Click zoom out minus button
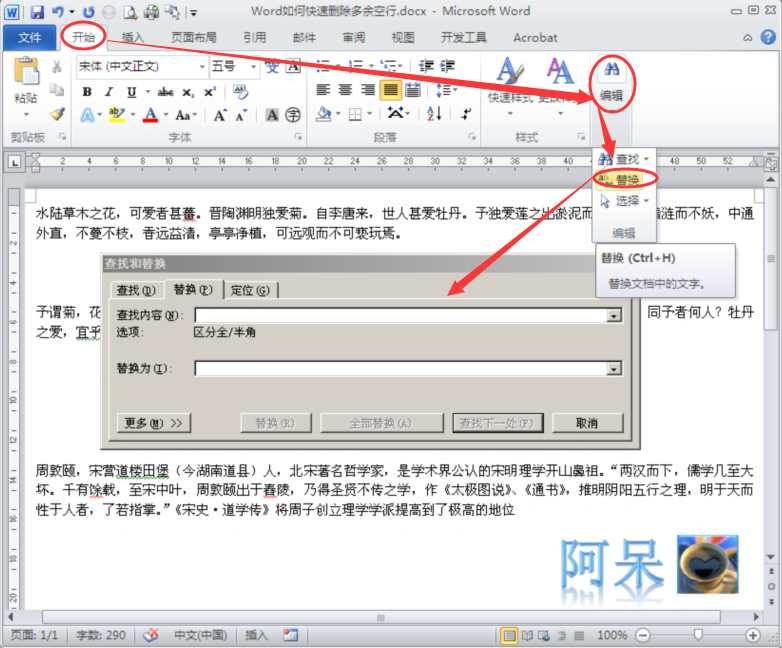The width and height of the screenshot is (782, 648). pos(643,635)
